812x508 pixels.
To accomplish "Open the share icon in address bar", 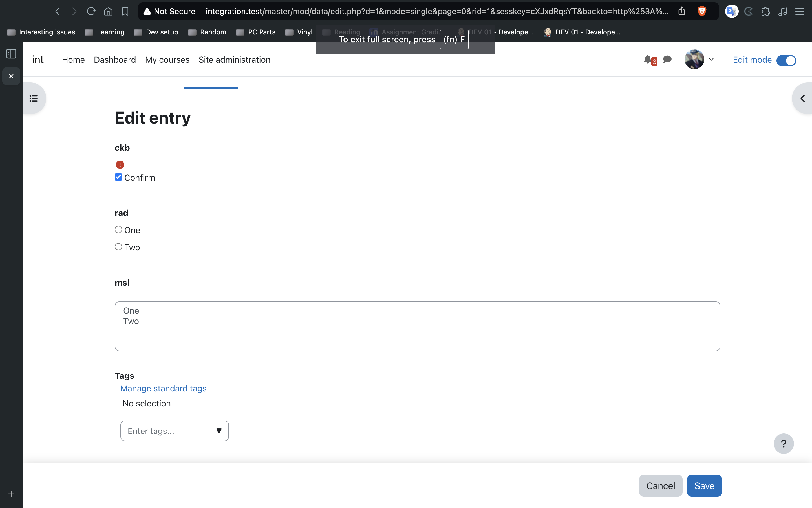I will tap(681, 11).
